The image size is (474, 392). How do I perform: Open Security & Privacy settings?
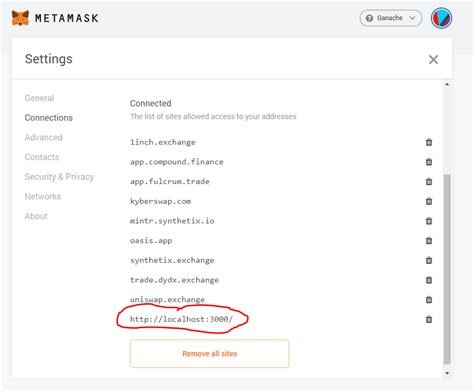(59, 177)
